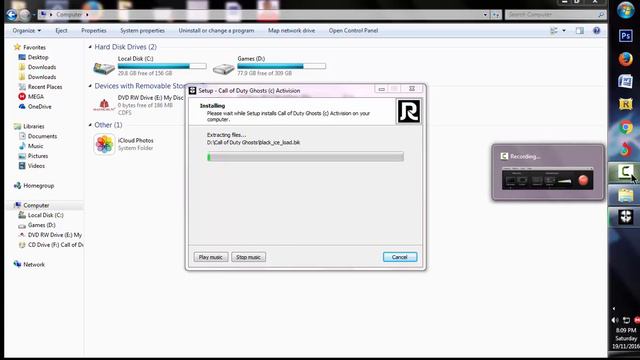
Task: Minimize the Setup dialog
Action: [x=381, y=89]
